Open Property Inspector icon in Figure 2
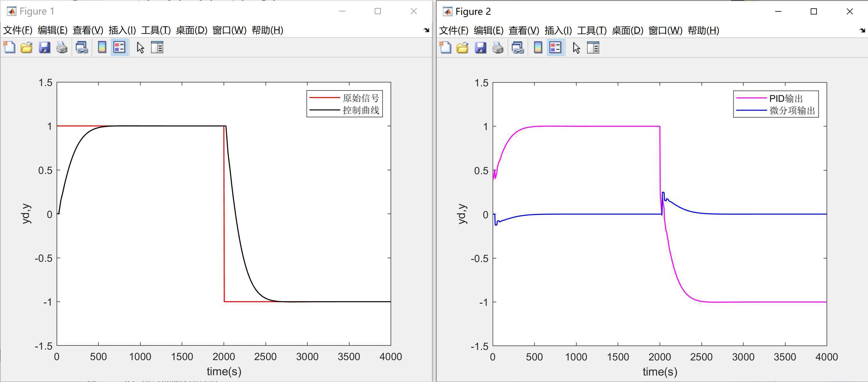The width and height of the screenshot is (868, 382). (x=593, y=47)
